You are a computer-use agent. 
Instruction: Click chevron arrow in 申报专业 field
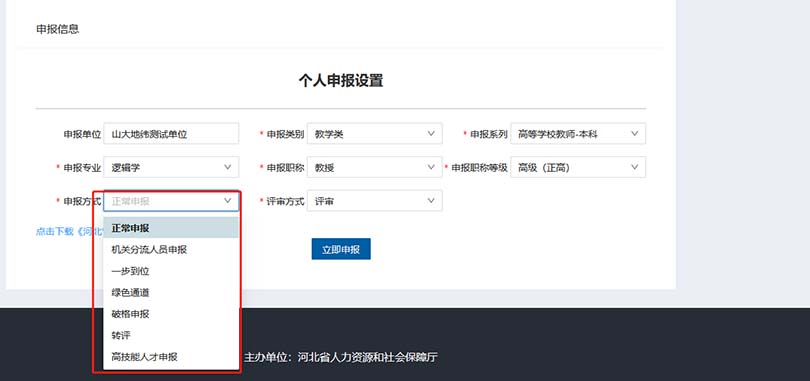tap(227, 167)
